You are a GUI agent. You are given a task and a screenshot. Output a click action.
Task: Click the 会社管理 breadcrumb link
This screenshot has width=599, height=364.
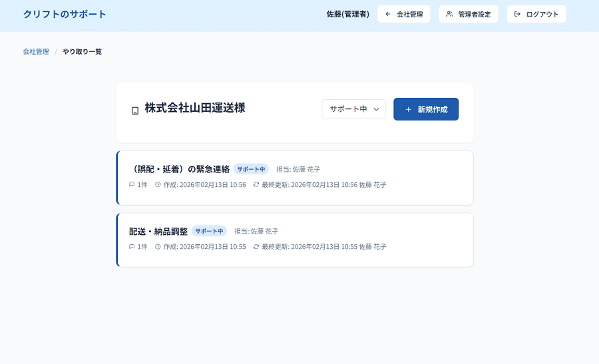coord(36,51)
